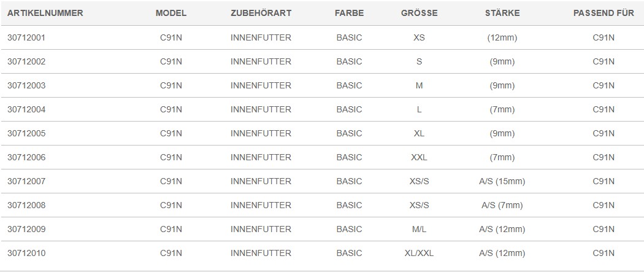Click the A/S (15mm) thickness cell
The height and width of the screenshot is (272, 644).
(502, 181)
